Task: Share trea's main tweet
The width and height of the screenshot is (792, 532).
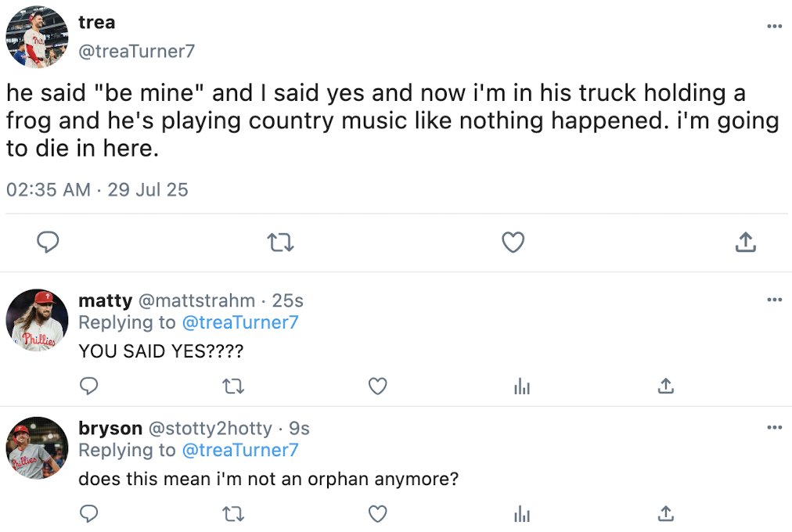Action: [x=746, y=243]
